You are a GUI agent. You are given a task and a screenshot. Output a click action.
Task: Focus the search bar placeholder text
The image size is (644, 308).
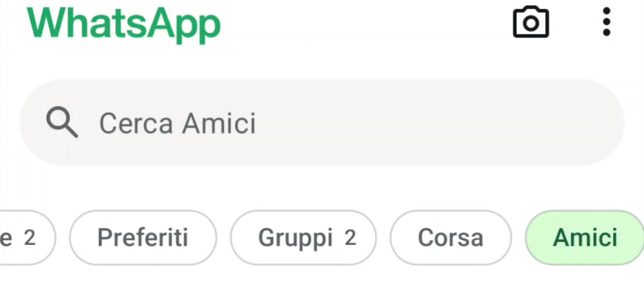point(177,123)
